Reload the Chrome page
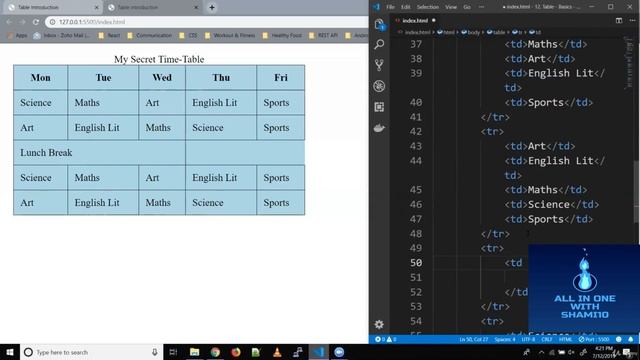640x360 pixels. [36, 22]
